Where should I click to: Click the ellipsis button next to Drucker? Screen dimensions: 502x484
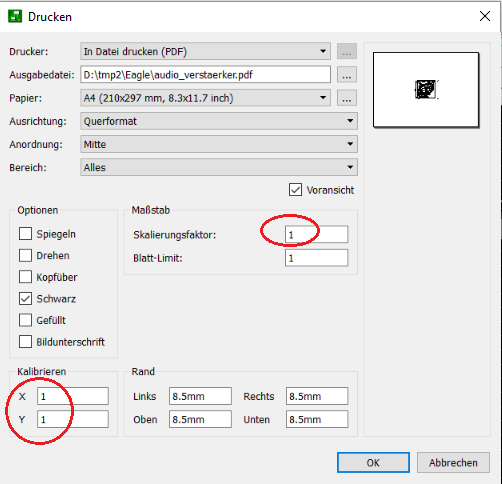click(x=347, y=51)
